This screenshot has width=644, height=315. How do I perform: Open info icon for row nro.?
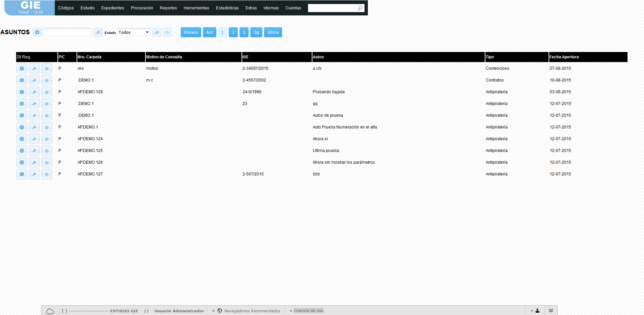[22, 68]
